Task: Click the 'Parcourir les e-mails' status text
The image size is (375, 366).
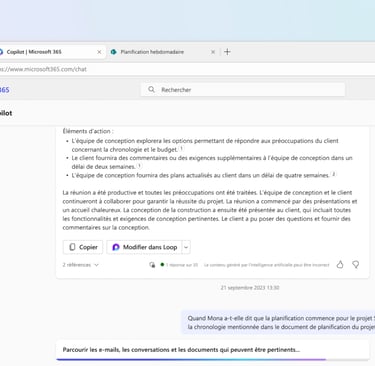Action: pos(181,350)
